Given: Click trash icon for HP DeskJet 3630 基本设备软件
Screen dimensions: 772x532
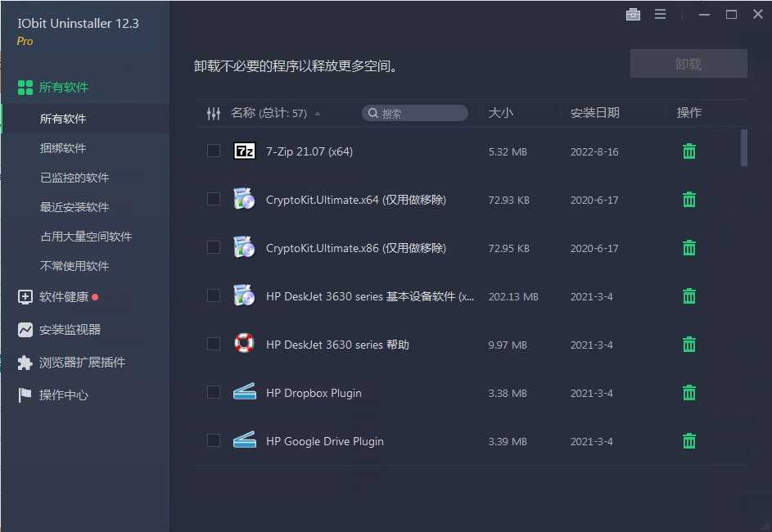Looking at the screenshot, I should coord(689,295).
